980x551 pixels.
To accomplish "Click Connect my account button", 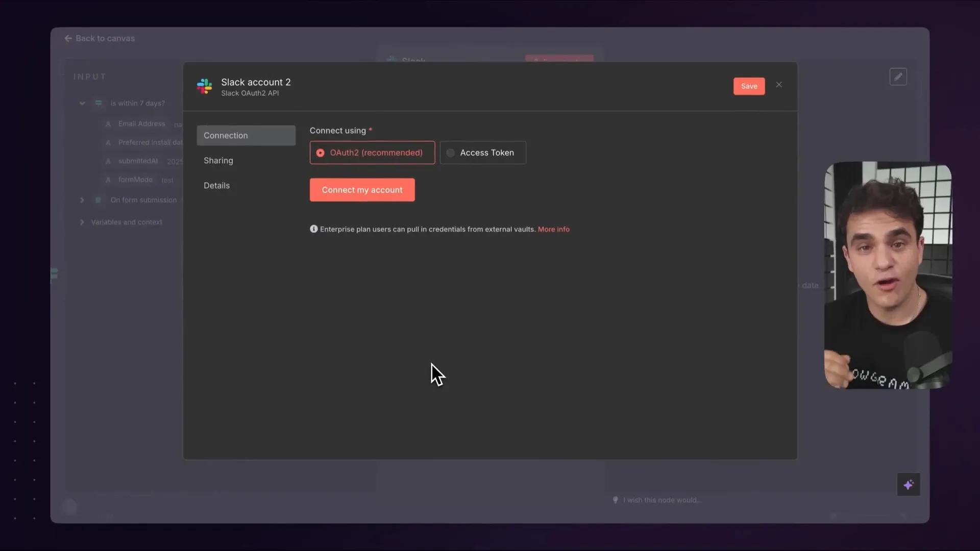I will (x=362, y=190).
